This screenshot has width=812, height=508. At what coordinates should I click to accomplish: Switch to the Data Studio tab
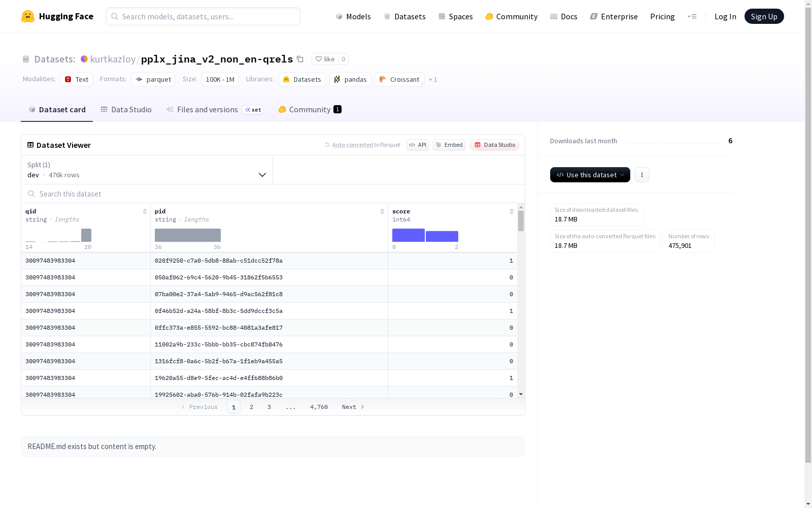tap(126, 110)
